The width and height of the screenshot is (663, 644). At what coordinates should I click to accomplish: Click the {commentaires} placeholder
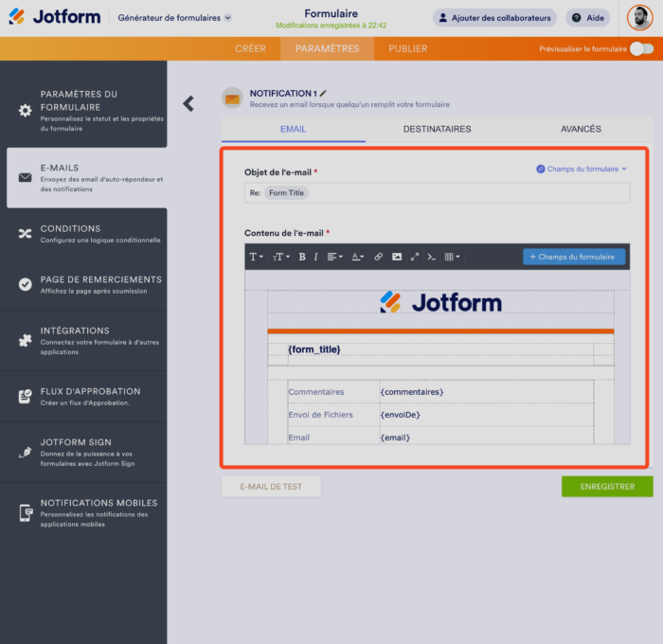(x=412, y=392)
